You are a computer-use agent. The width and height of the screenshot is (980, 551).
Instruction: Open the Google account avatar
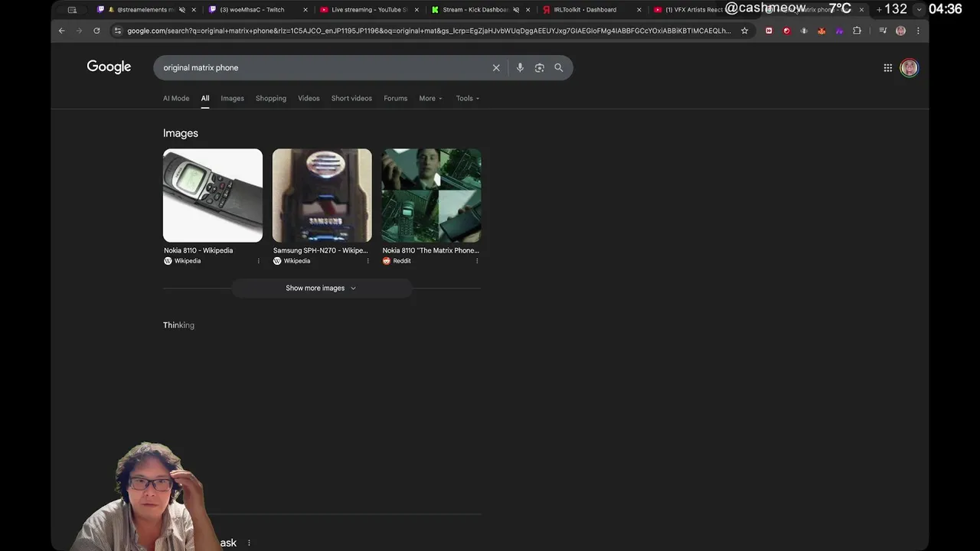[910, 67]
